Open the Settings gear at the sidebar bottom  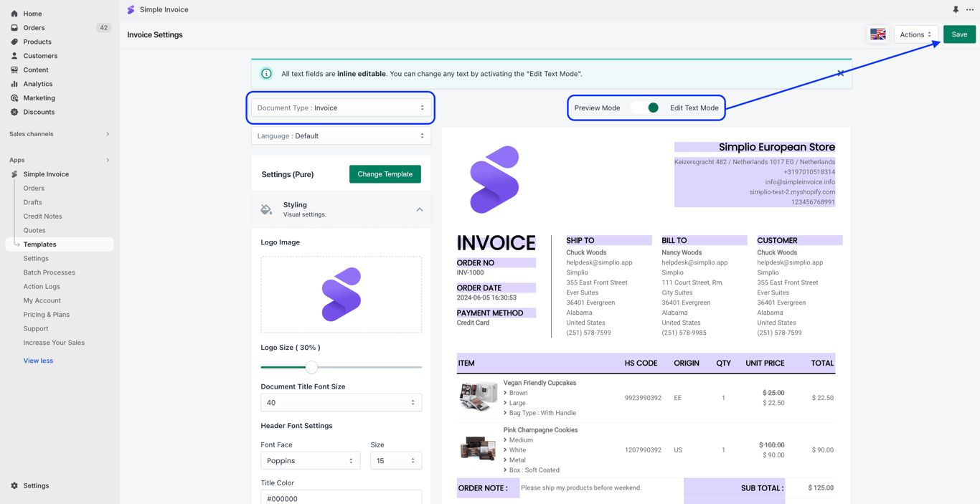pos(14,485)
